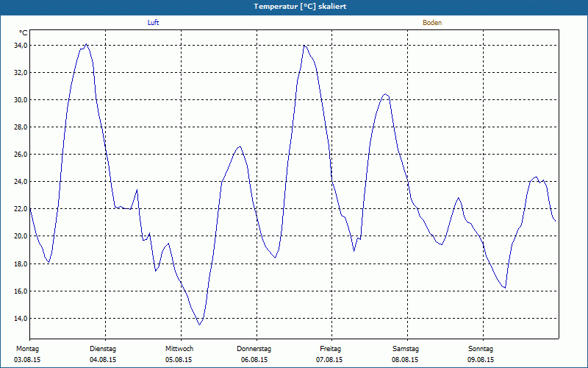Click the date 07.08.15
Viewport: 588px width, 368px height.
tap(329, 360)
